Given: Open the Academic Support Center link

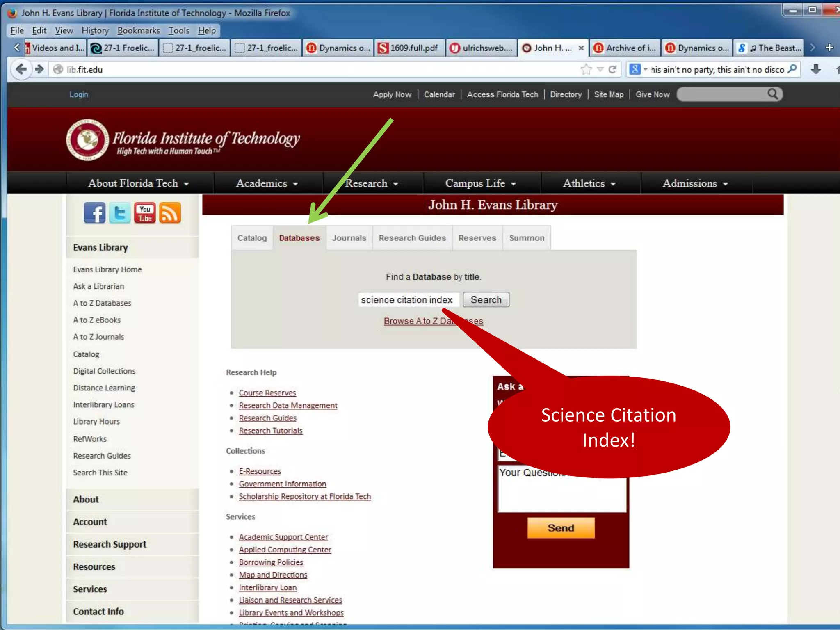Looking at the screenshot, I should click(283, 537).
